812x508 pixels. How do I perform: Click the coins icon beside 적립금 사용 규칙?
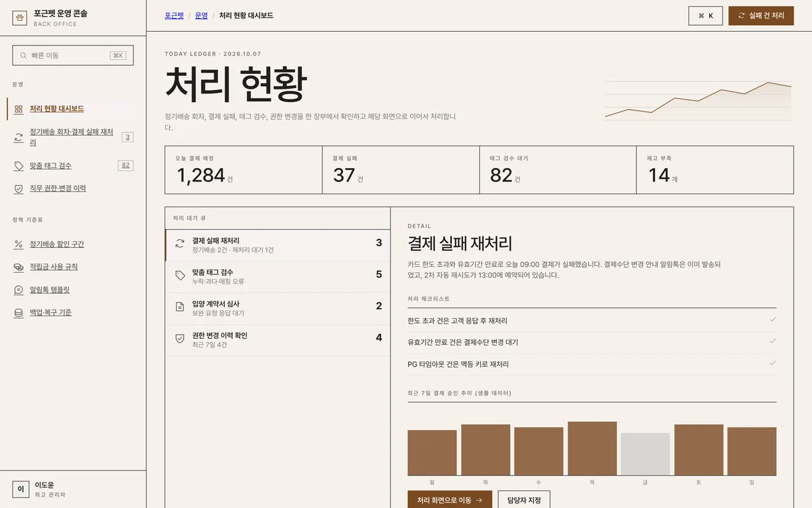coord(18,268)
